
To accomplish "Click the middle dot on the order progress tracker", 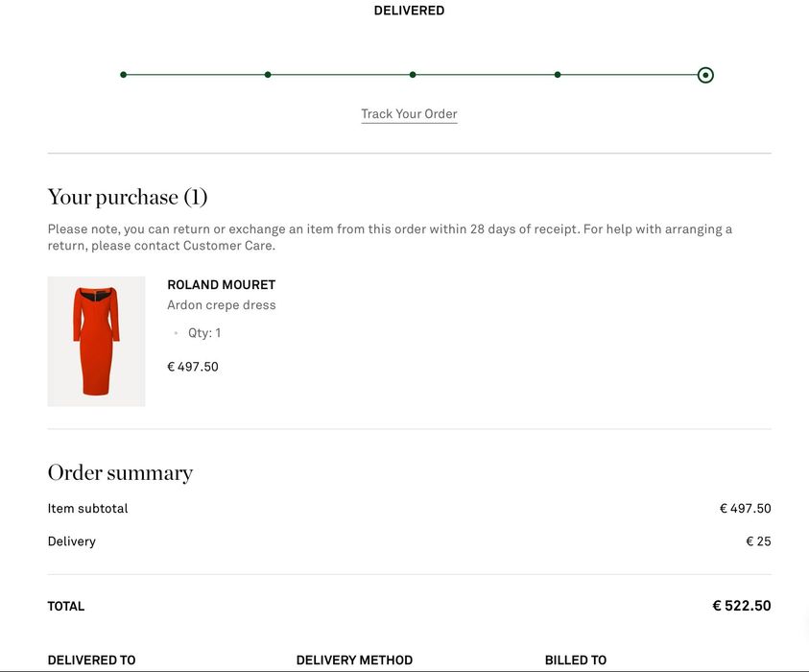I will point(413,75).
